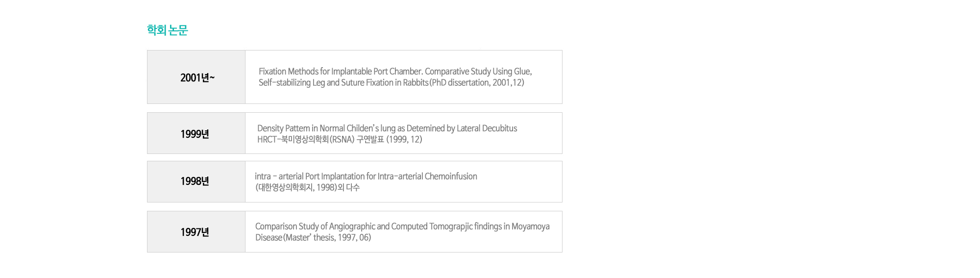This screenshot has width=980, height=278.
Task: Click the Fixation Methods for Implantable Port Chamber text
Action: click(341, 72)
